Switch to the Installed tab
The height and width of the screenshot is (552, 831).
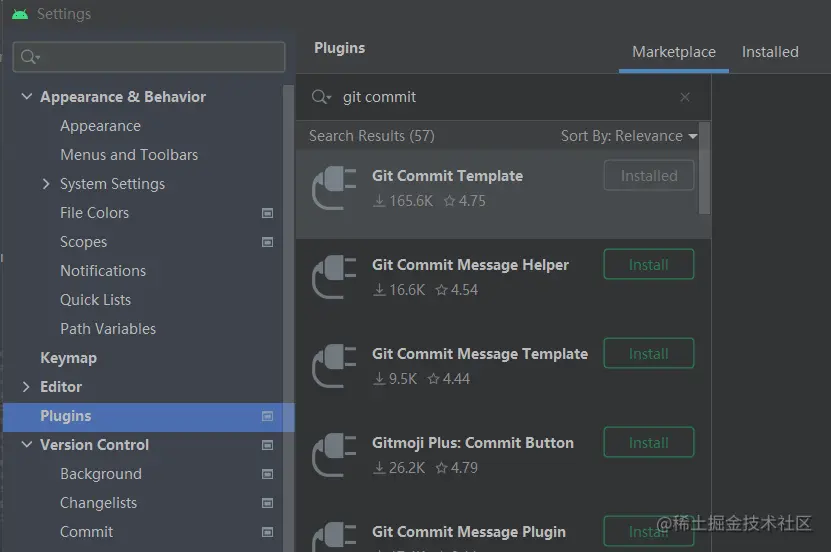click(x=770, y=52)
